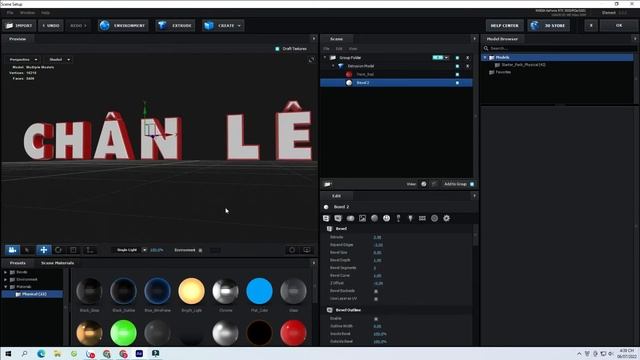Open the picture-shaped Textures icon in Edit toolbar
640x360 pixels.
362,218
